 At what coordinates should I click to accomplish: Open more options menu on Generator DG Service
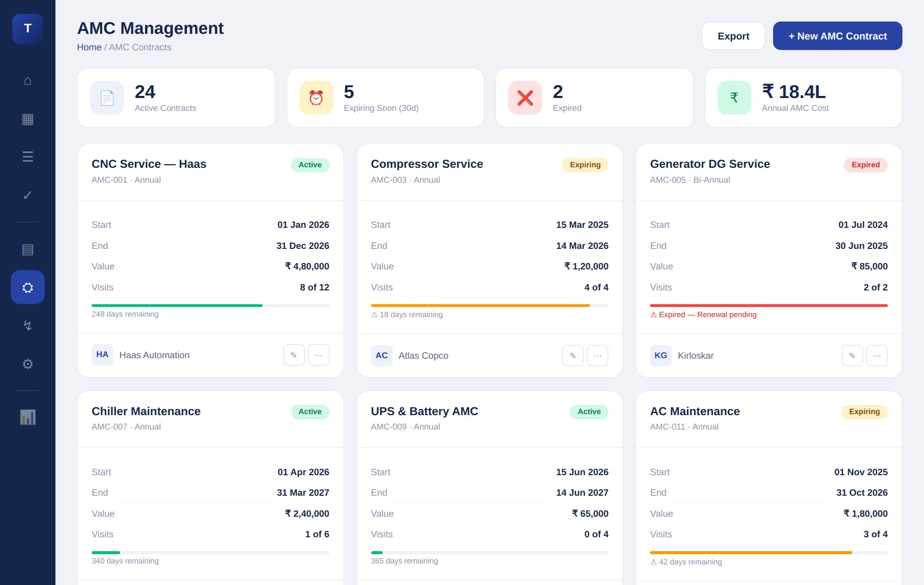[x=877, y=355]
